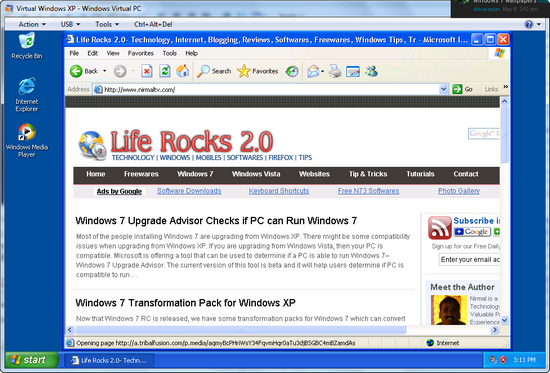Open Favorites star toolbar button

coord(258,71)
